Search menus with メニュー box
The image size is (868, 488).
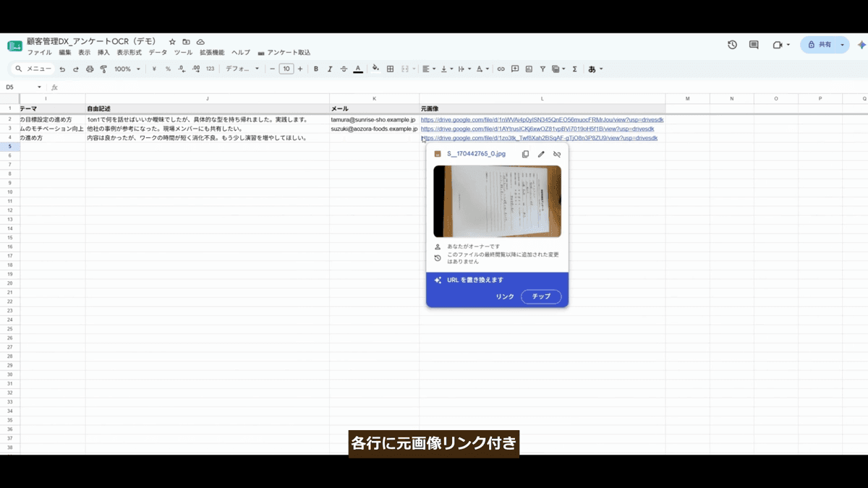pos(33,69)
